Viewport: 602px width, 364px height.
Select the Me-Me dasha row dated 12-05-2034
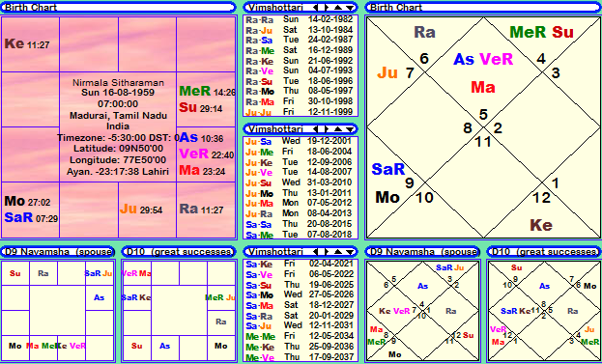pos(301,336)
